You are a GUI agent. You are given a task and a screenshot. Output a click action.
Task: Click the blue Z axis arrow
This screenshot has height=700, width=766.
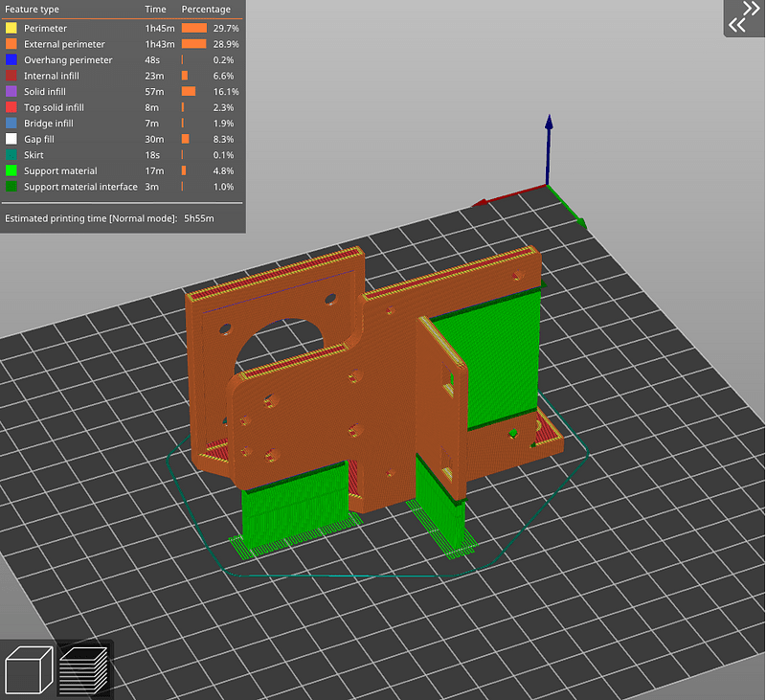click(x=549, y=149)
